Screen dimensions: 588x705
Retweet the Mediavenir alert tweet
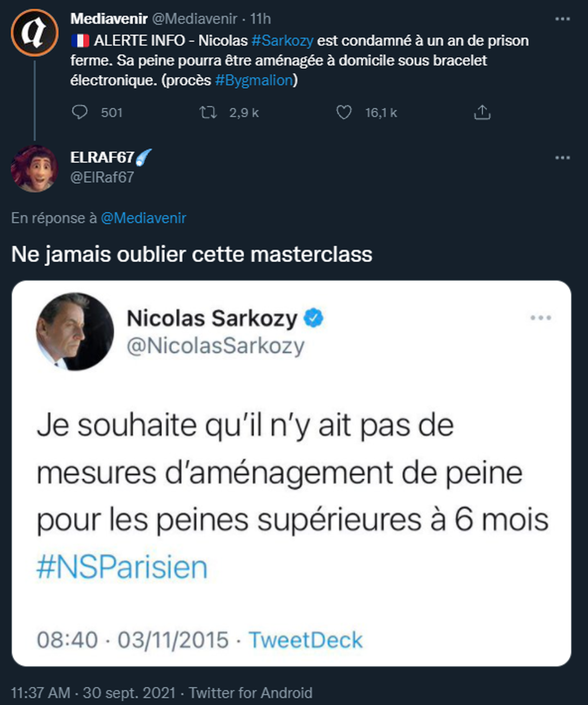(208, 113)
